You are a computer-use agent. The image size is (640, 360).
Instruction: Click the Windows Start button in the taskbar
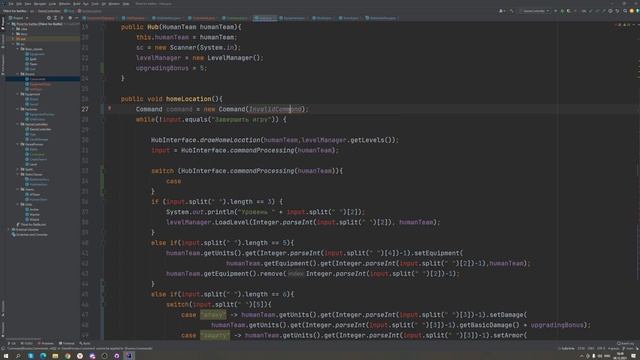pyautogui.click(x=6, y=356)
